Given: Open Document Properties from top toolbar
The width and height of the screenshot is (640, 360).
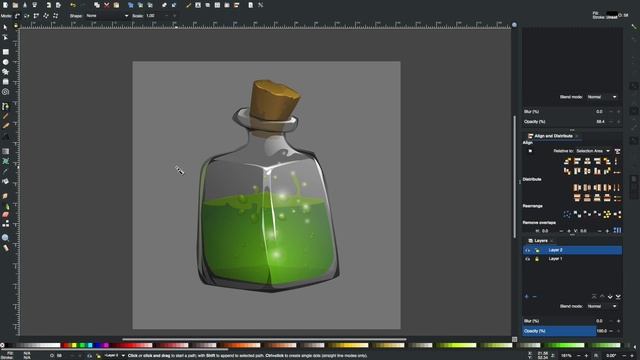Looking at the screenshot, I should [251, 5].
